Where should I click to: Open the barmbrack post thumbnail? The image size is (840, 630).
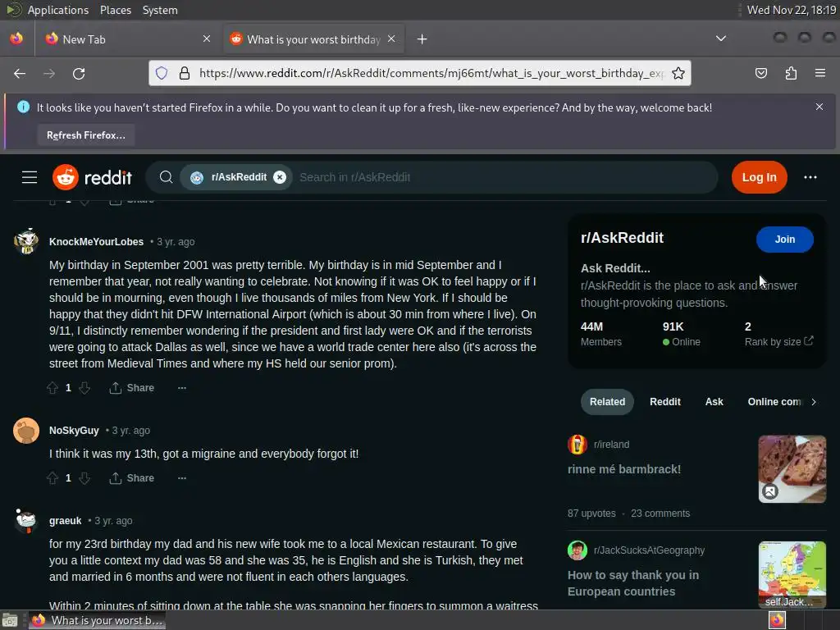792,468
